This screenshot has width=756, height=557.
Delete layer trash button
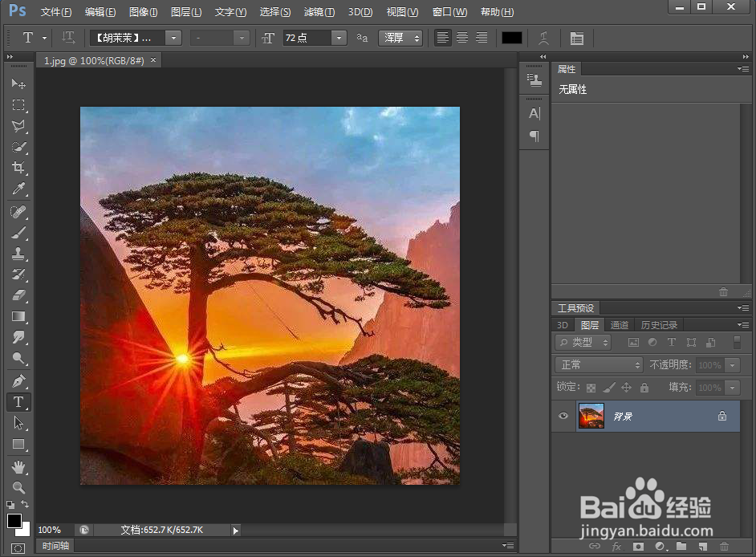[724, 547]
